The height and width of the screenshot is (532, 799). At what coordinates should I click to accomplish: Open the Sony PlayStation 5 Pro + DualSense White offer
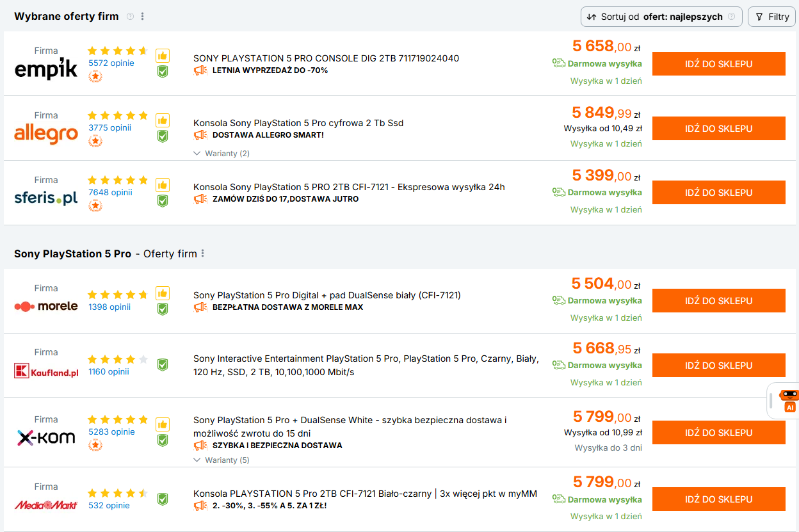pos(350,426)
